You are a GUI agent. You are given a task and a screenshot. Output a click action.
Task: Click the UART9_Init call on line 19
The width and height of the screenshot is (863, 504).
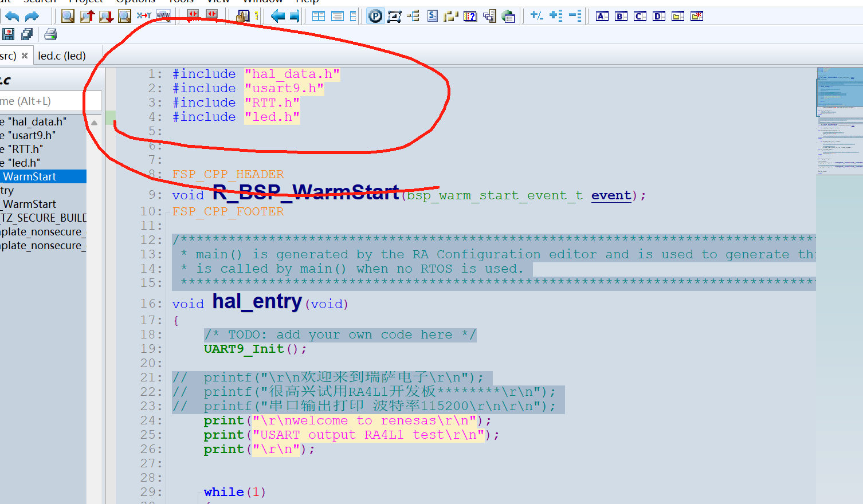(244, 349)
